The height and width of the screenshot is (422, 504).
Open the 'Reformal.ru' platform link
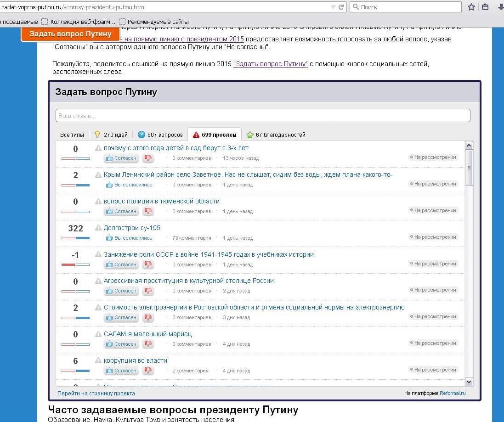tap(453, 393)
